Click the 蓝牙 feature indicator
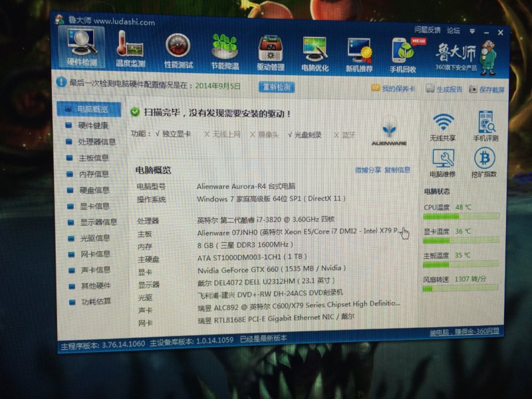Viewport: 532px width, 399px height. (x=344, y=136)
